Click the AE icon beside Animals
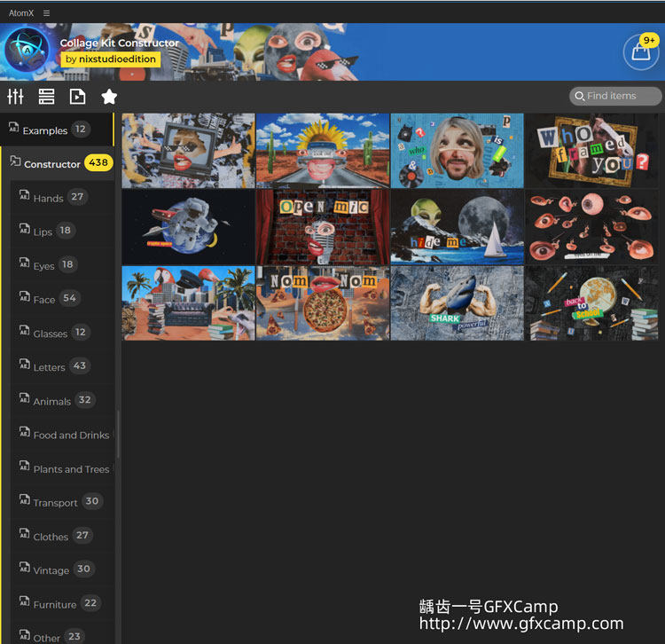 coord(25,398)
